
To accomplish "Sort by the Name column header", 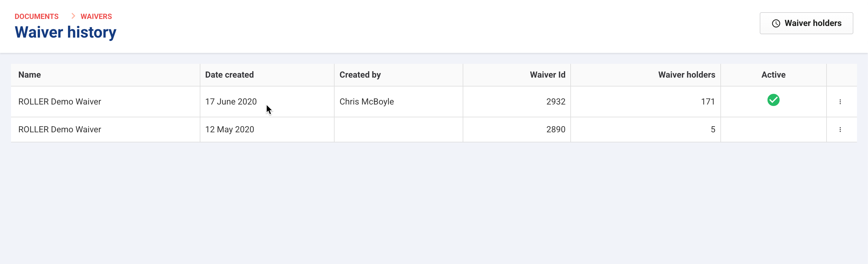I will click(x=30, y=75).
